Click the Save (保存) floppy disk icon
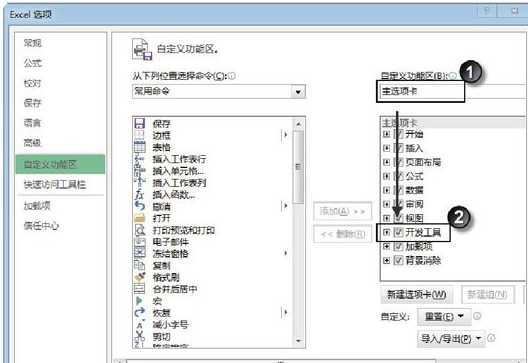 pyautogui.click(x=139, y=123)
